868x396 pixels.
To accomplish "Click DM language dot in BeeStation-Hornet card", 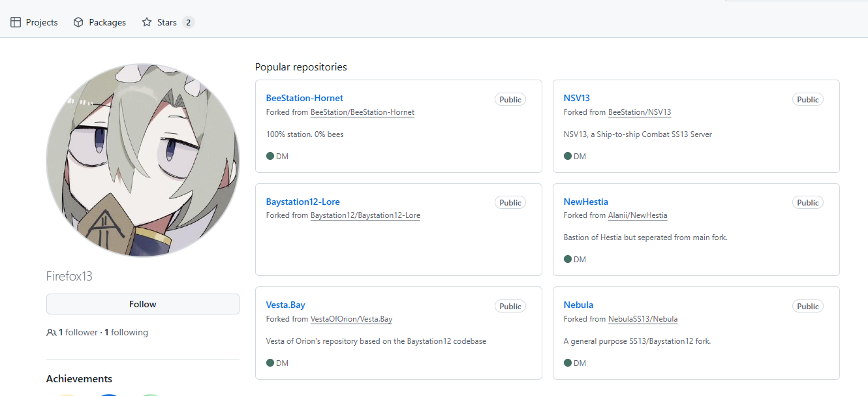I will click(270, 156).
